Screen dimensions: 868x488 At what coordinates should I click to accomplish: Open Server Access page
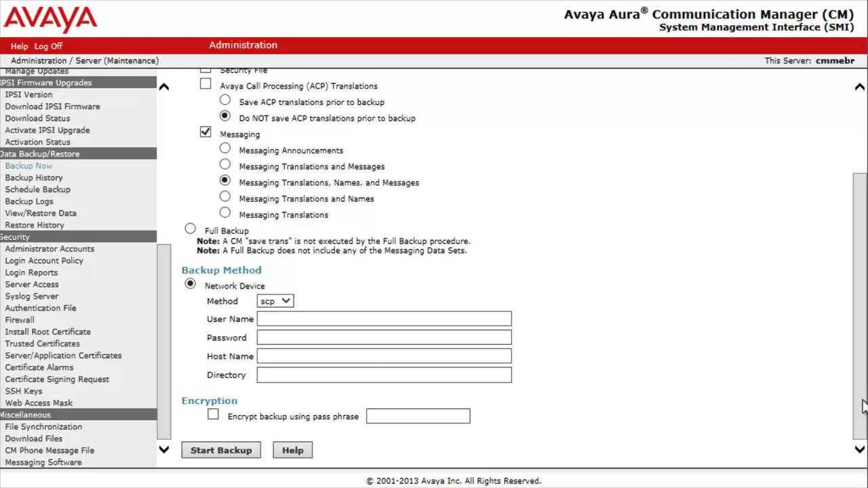32,285
